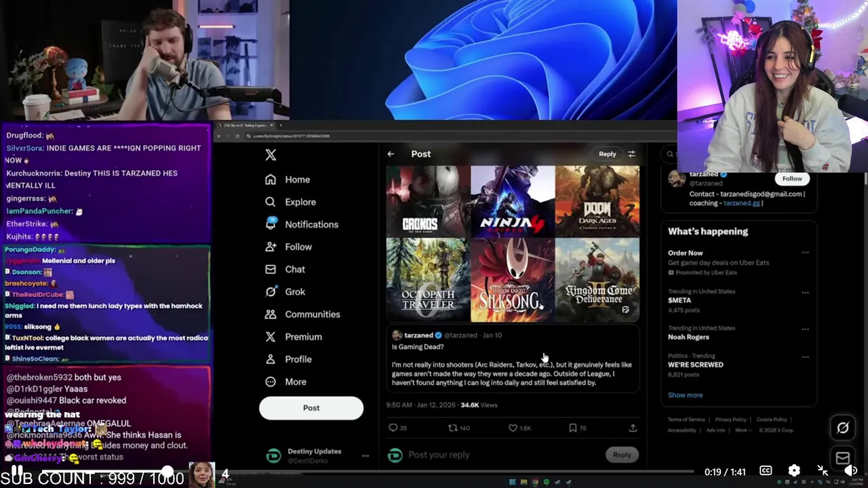868x488 pixels.
Task: Click the Home house icon
Action: tap(271, 180)
